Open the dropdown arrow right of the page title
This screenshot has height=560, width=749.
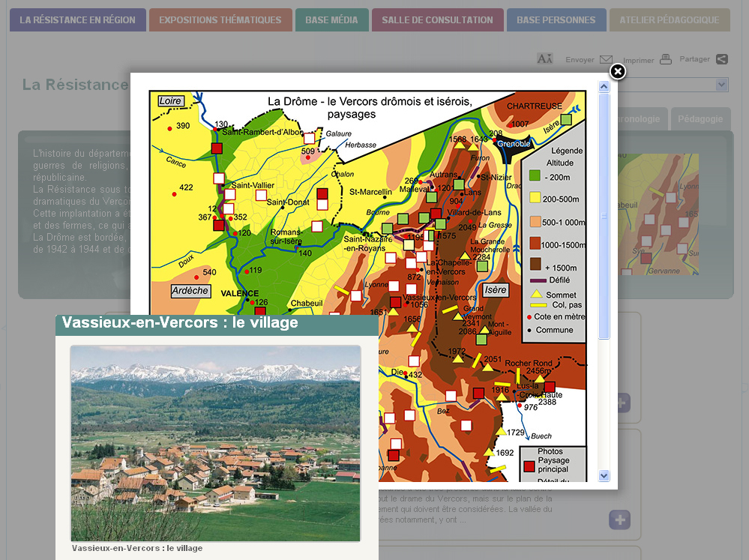click(x=721, y=85)
